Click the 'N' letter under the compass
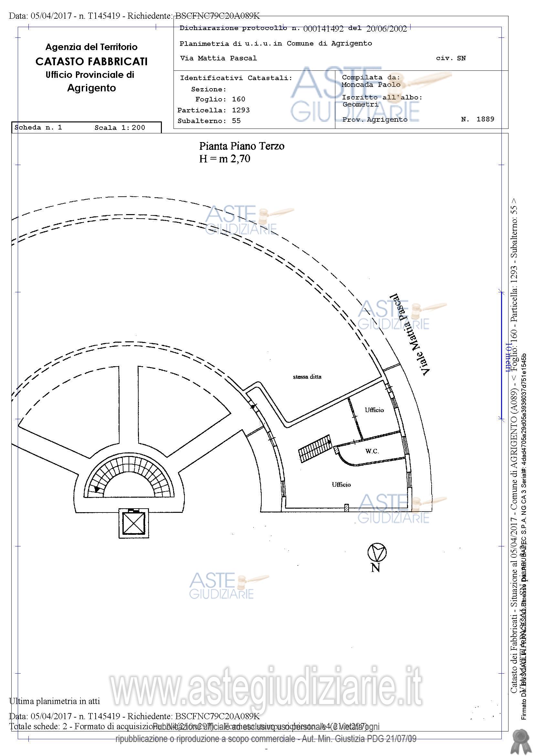 pos(375,568)
